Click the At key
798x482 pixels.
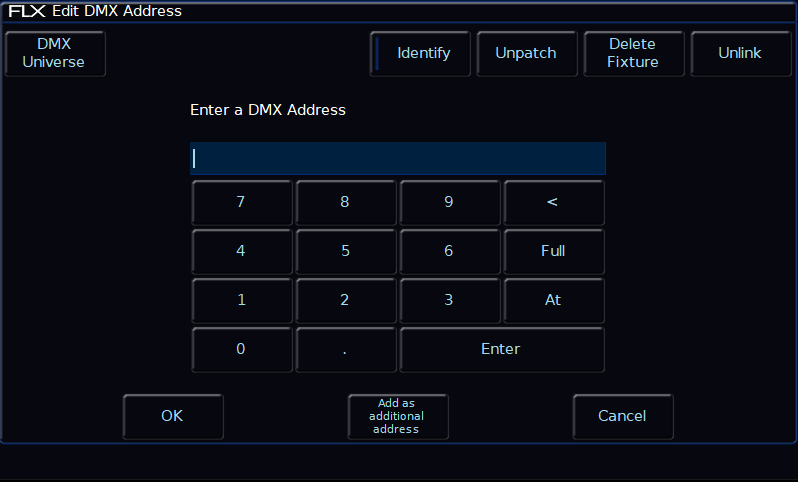554,300
